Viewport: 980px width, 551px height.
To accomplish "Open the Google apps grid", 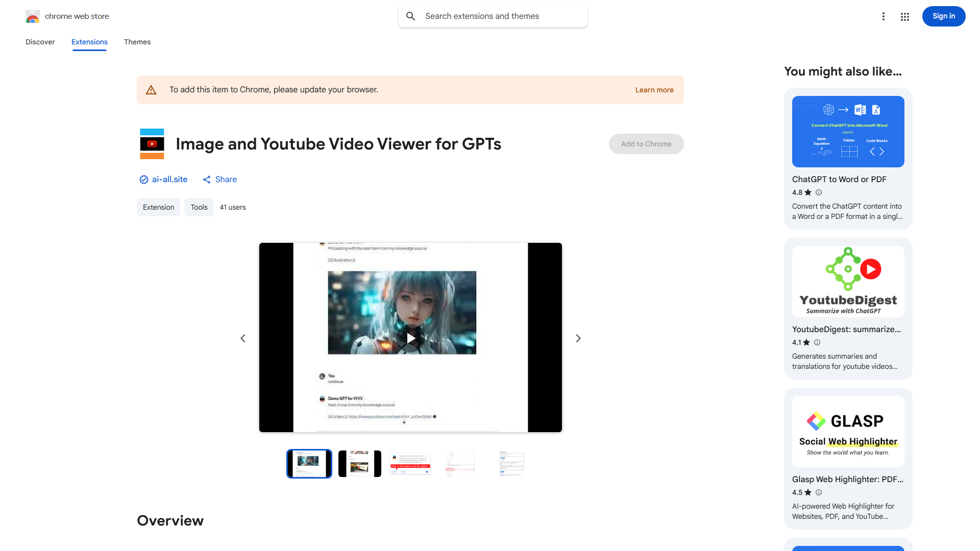I will (904, 16).
